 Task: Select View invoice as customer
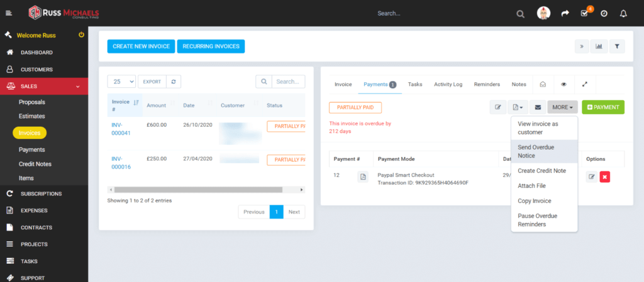coord(544,128)
